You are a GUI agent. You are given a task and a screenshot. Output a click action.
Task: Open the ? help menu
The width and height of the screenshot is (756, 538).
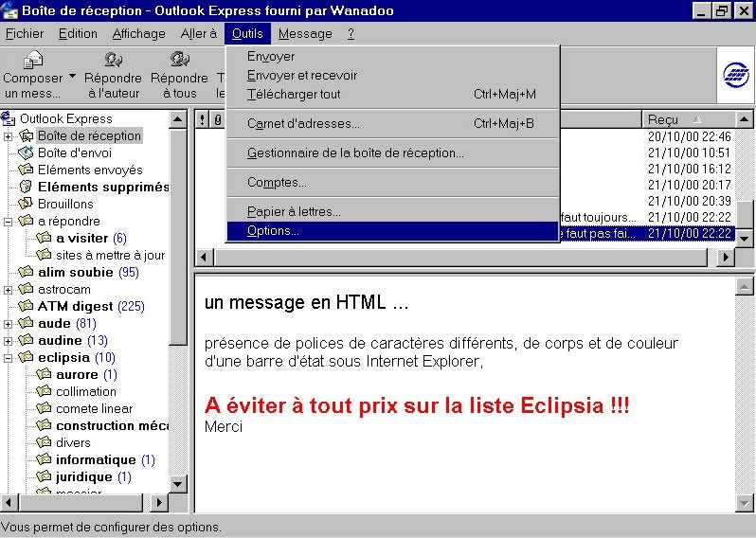(351, 34)
